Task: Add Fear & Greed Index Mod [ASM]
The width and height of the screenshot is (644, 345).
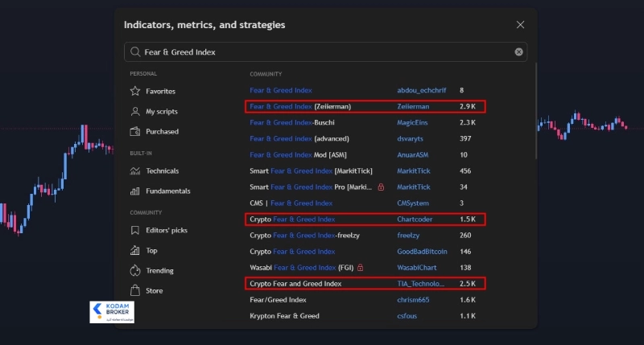Action: coord(298,154)
